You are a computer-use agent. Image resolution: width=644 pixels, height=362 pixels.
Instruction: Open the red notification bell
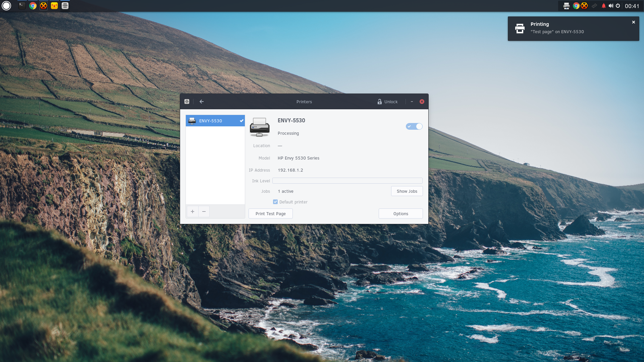[x=603, y=6]
